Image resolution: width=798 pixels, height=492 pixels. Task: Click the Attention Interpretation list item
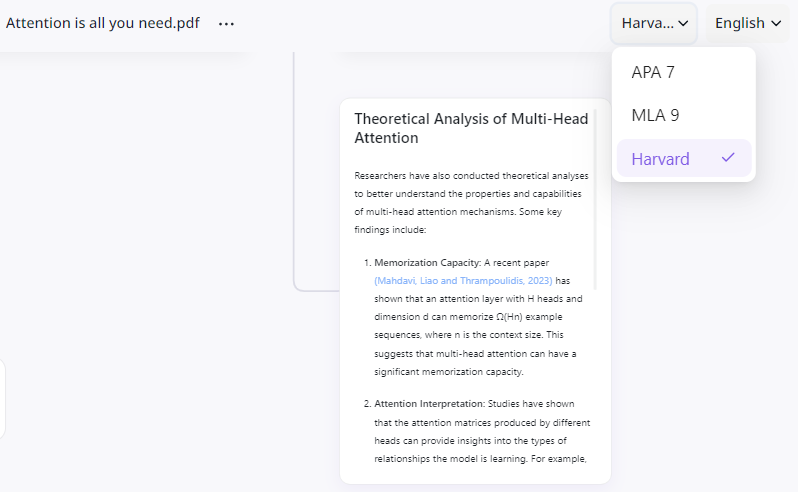pos(477,431)
